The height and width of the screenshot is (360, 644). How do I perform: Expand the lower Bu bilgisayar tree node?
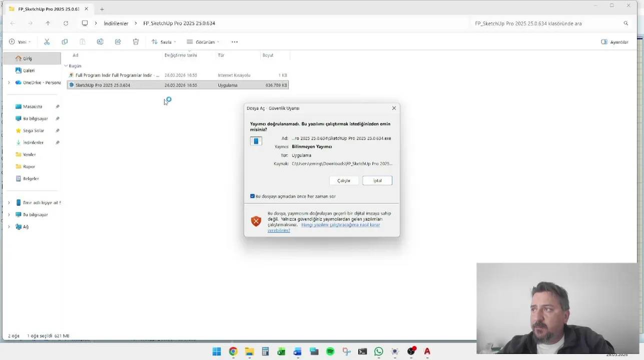pyautogui.click(x=9, y=214)
